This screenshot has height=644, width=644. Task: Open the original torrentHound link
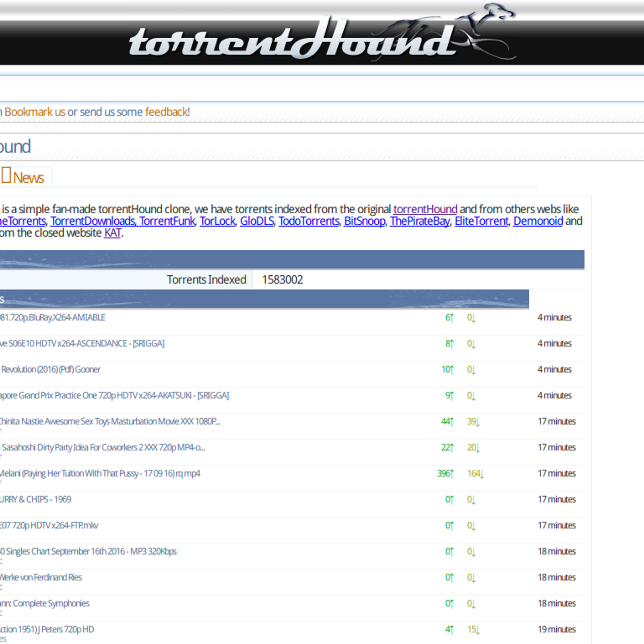[x=425, y=209]
